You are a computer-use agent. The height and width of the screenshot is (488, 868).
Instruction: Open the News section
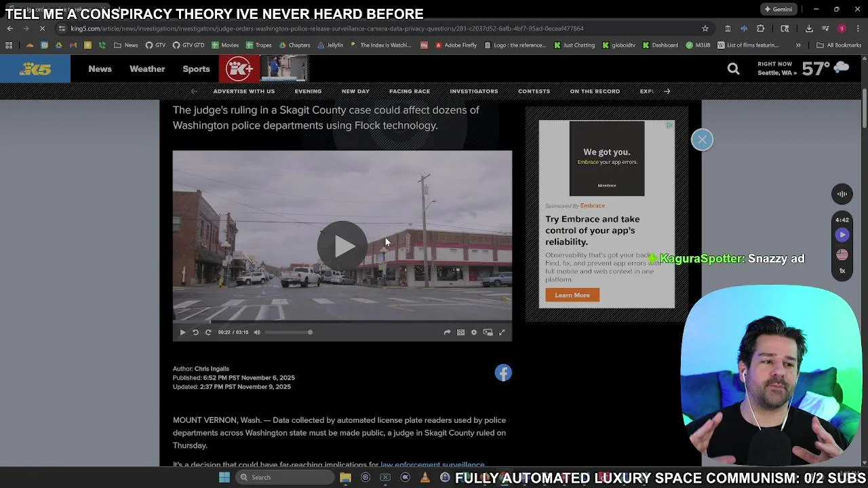tap(100, 69)
